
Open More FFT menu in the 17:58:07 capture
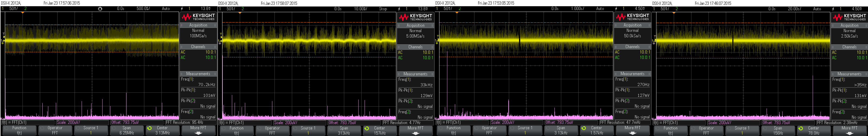(416, 131)
